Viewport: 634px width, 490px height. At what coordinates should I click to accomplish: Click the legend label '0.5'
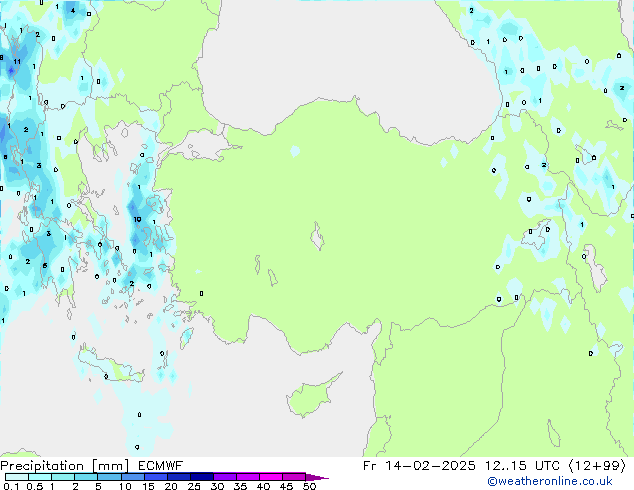[x=35, y=486]
